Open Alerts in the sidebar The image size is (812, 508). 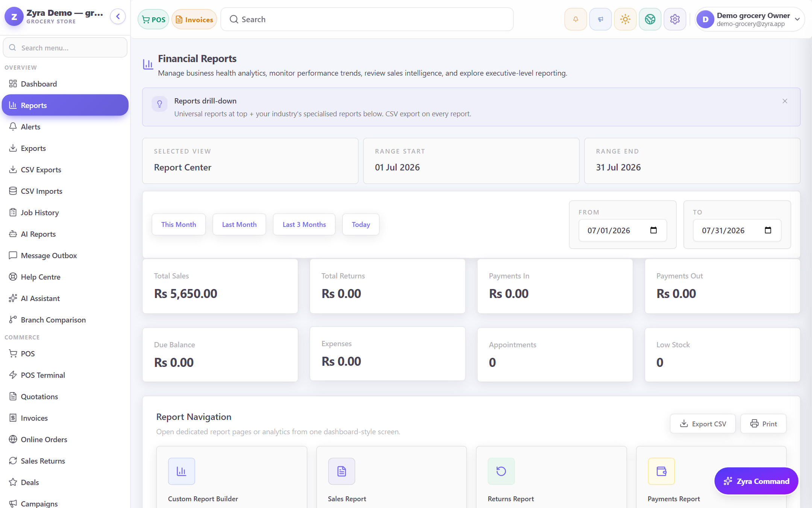click(65, 127)
